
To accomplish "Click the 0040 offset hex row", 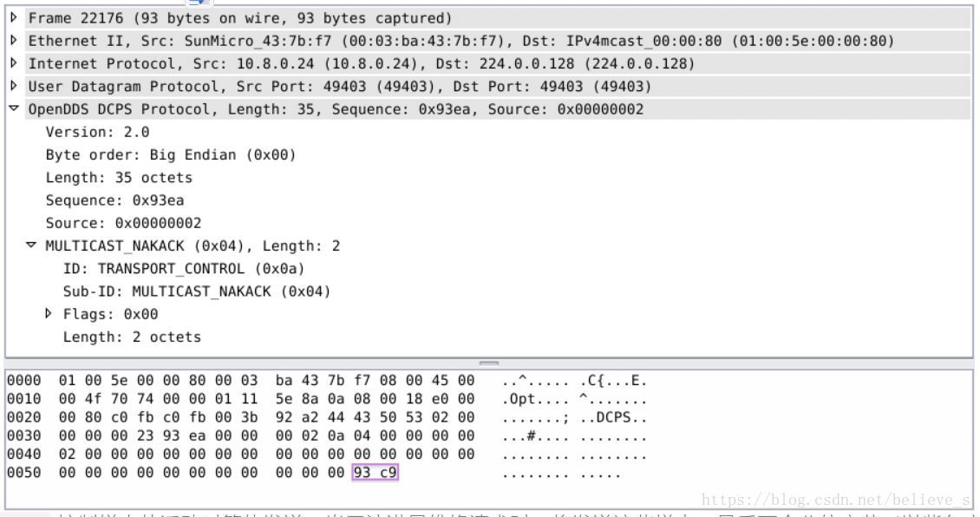I will pyautogui.click(x=327, y=454).
